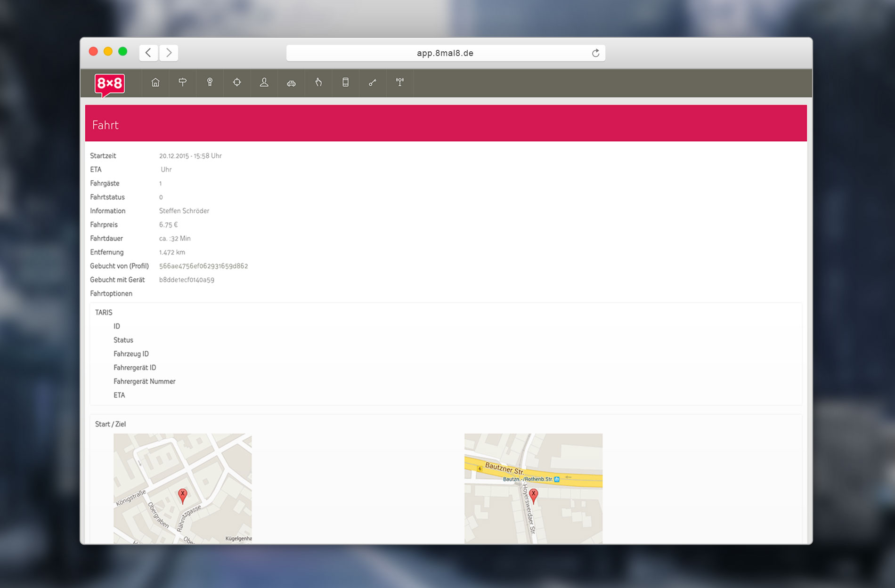This screenshot has width=895, height=588.
Task: Open the user profile icon
Action: click(264, 82)
